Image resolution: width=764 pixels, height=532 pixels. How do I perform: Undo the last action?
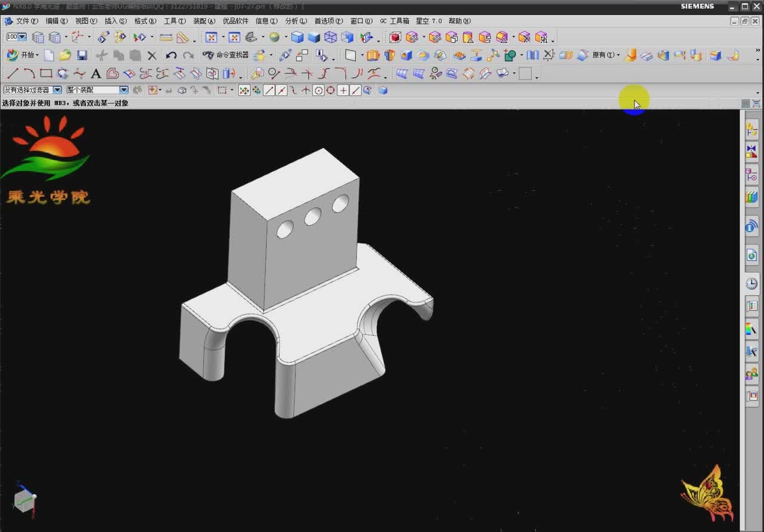coord(171,55)
